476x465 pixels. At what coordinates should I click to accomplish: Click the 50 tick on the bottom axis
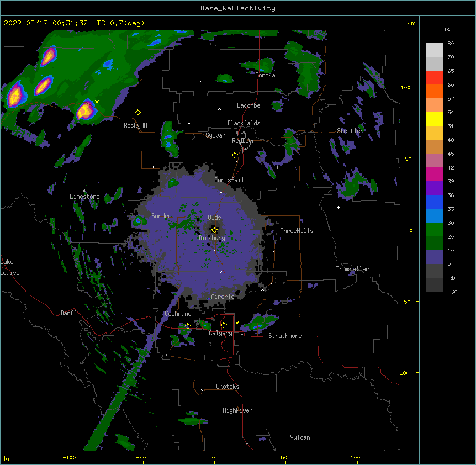point(284,457)
